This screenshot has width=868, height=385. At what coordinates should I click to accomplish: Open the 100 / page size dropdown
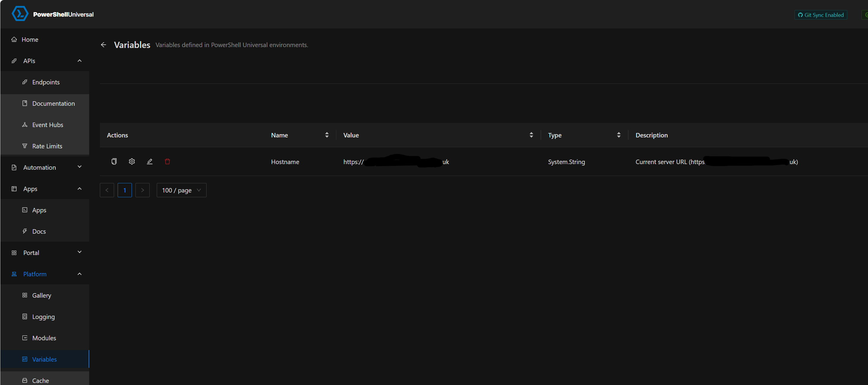click(181, 190)
